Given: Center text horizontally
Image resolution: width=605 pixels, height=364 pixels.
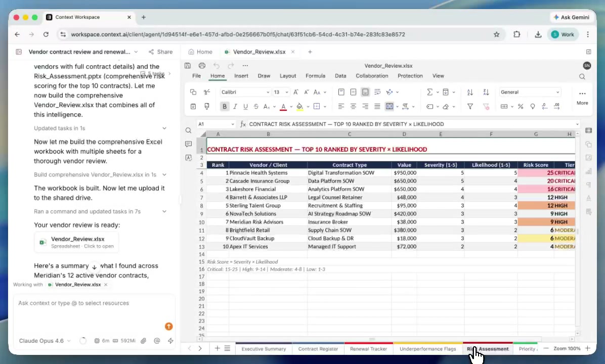Looking at the screenshot, I should 353,107.
